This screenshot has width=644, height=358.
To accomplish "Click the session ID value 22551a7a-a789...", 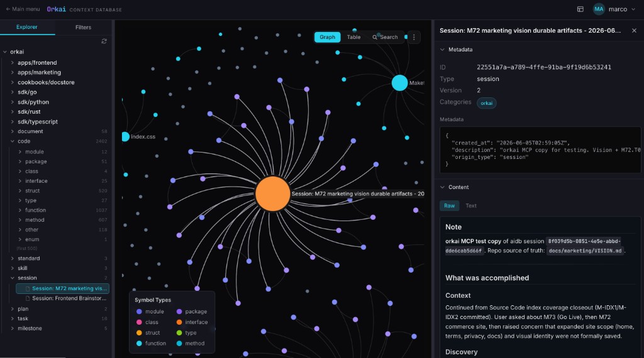I will (x=544, y=67).
